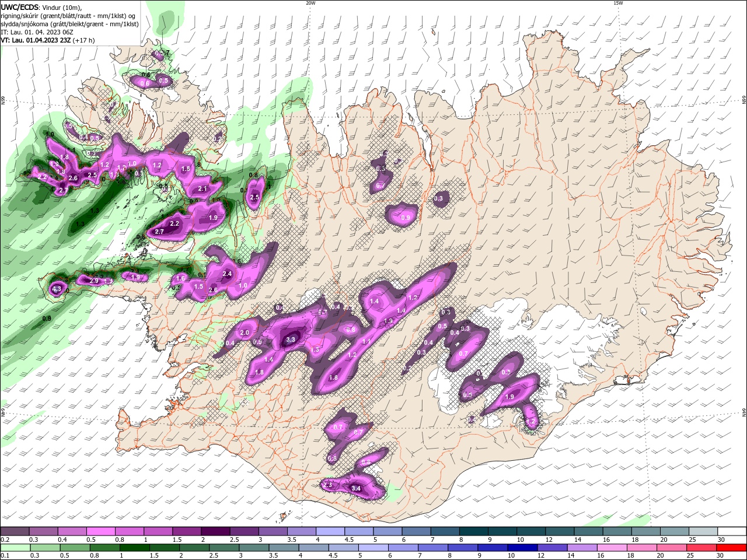
Task: Pick the light gray snow swatch for 25–30 mm
Action: (x=704, y=531)
